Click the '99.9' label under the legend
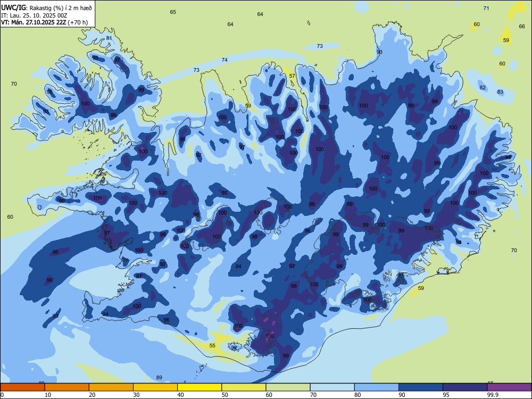 [x=492, y=395]
